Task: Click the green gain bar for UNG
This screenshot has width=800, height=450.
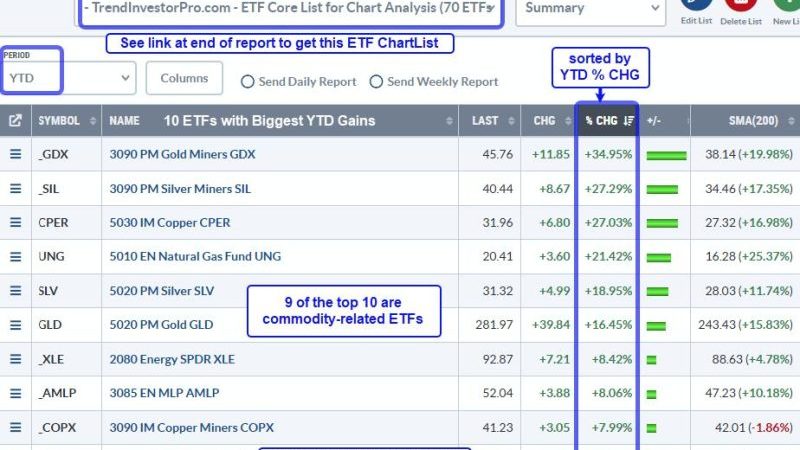Action: click(659, 258)
